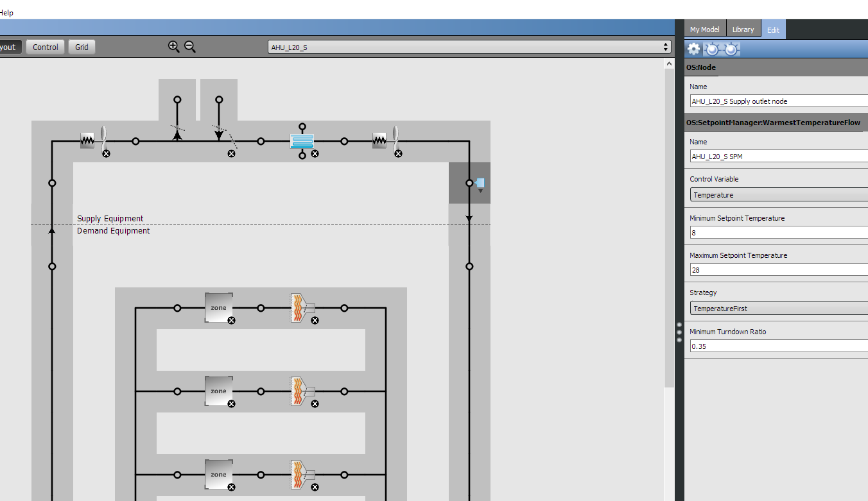Viewport: 868px width, 501px height.
Task: Click the OS:Node Name field
Action: coord(779,101)
